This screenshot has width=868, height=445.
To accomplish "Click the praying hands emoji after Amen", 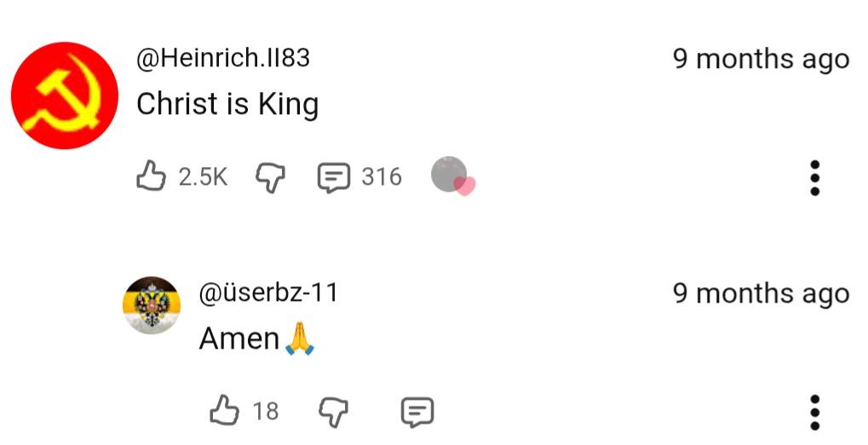I will [x=300, y=338].
